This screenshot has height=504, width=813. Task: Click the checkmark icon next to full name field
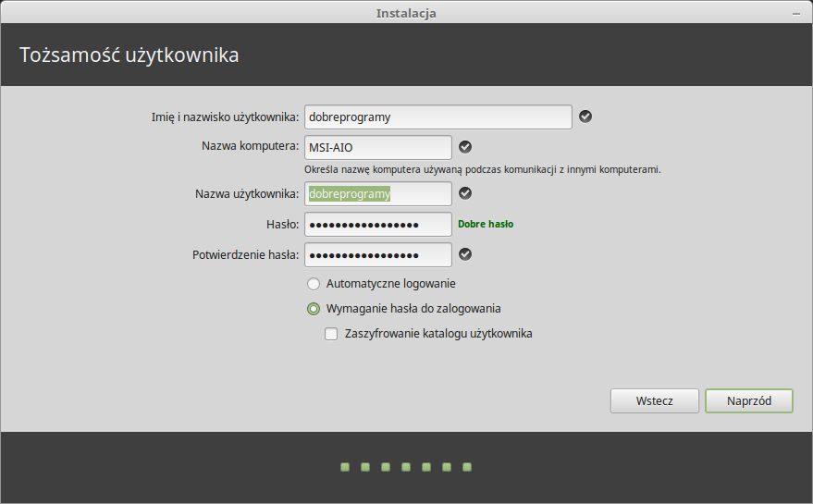tap(585, 117)
